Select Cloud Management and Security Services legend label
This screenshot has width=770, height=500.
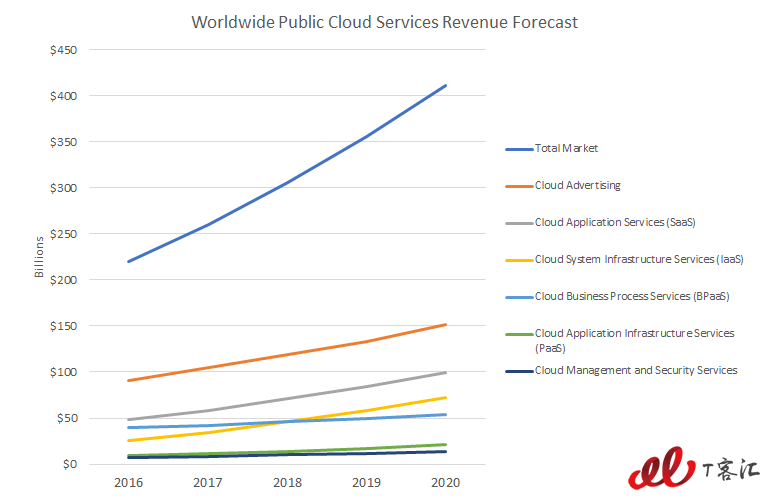tap(636, 370)
